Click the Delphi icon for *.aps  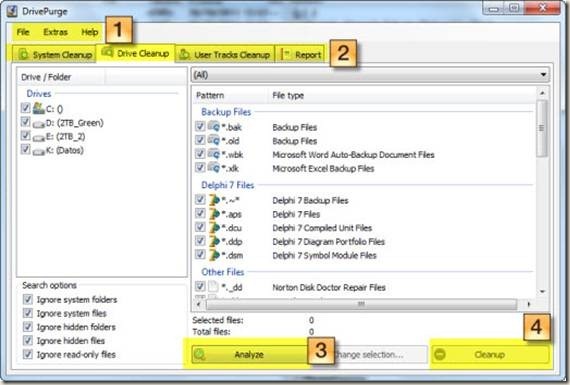pyautogui.click(x=214, y=214)
